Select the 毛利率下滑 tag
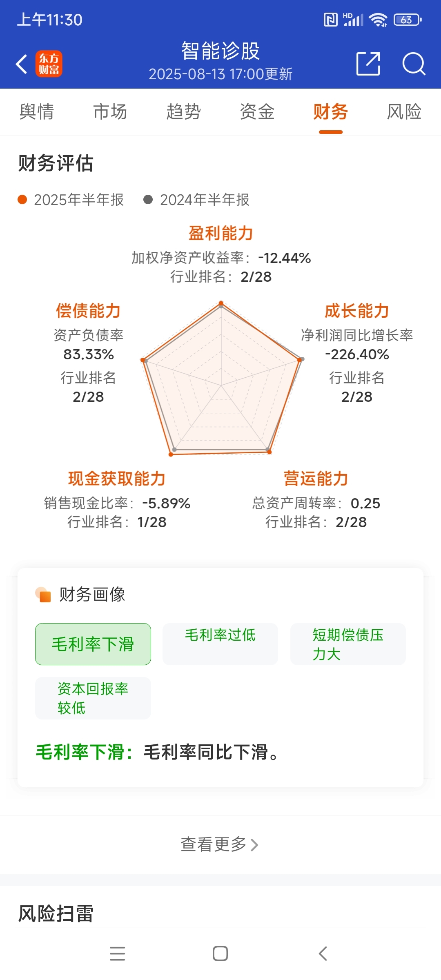Image resolution: width=441 pixels, height=980 pixels. click(93, 644)
